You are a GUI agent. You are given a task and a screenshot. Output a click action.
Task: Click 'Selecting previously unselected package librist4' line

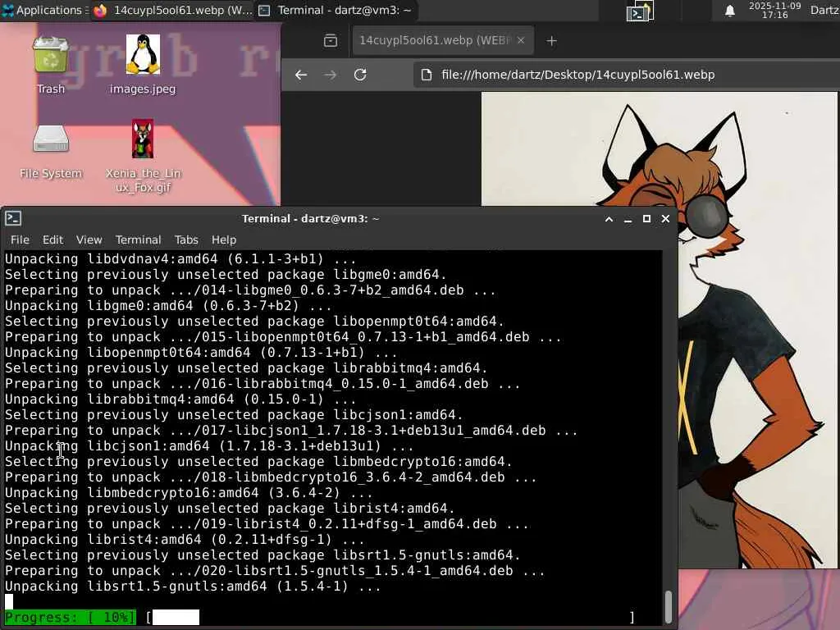(230, 509)
